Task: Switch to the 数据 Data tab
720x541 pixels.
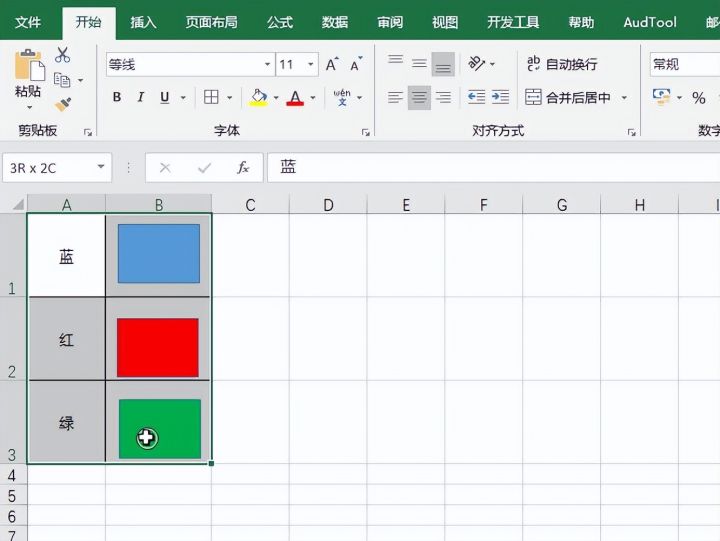Action: coord(335,22)
